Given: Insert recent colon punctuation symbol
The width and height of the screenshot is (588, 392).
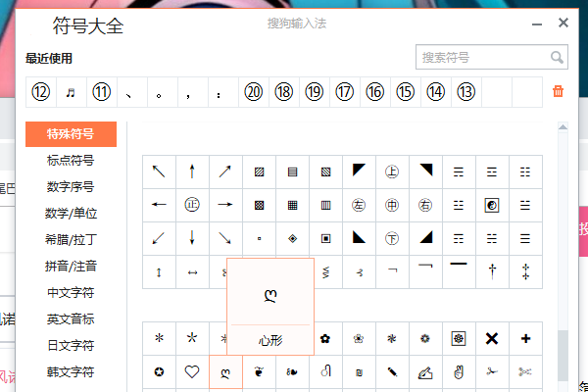Looking at the screenshot, I should point(223,92).
